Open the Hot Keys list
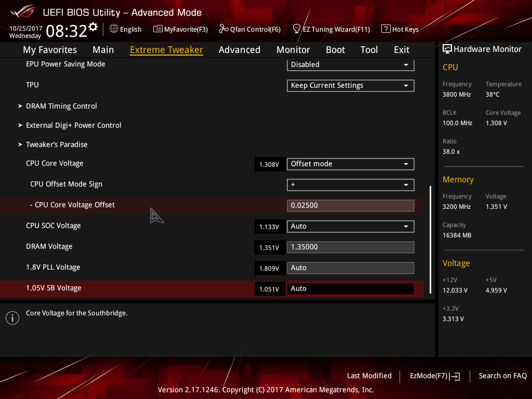The width and height of the screenshot is (532, 399). 405,29
